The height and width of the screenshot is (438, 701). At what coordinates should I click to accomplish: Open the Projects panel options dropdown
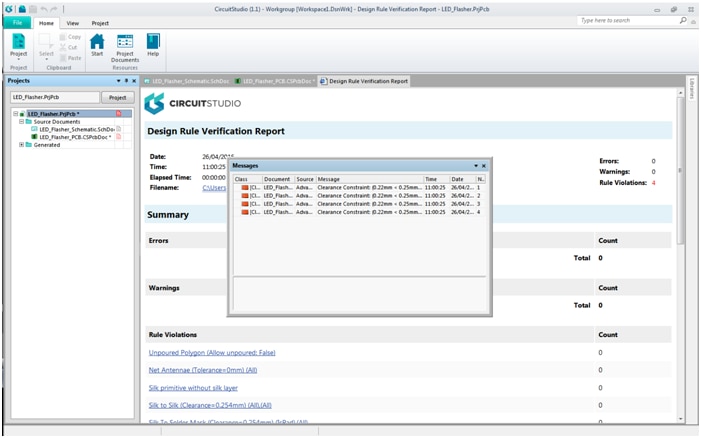click(118, 81)
